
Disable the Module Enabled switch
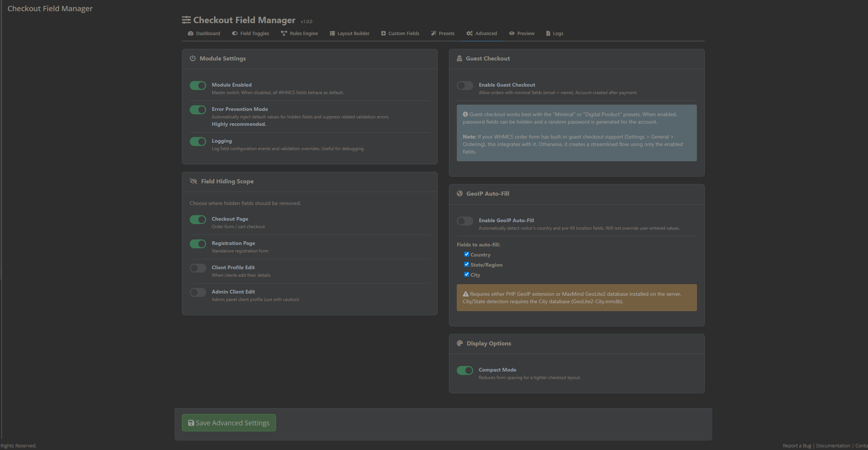[x=198, y=86]
